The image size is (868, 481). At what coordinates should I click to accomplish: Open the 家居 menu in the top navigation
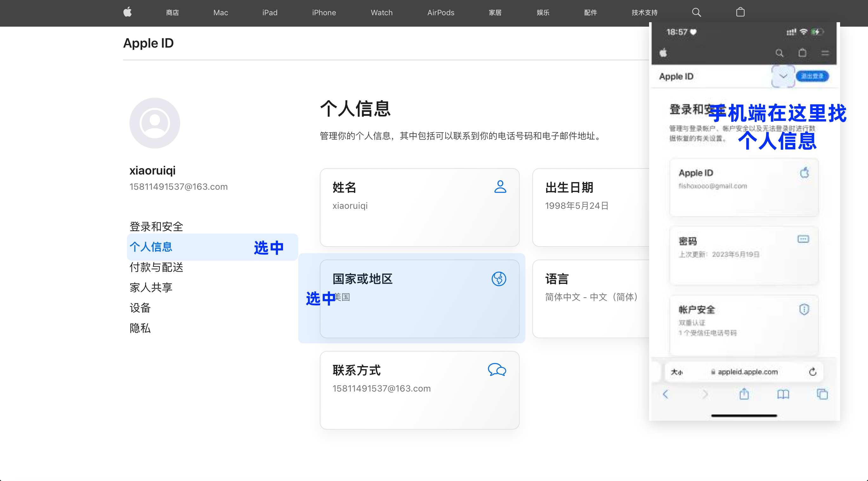pos(495,12)
